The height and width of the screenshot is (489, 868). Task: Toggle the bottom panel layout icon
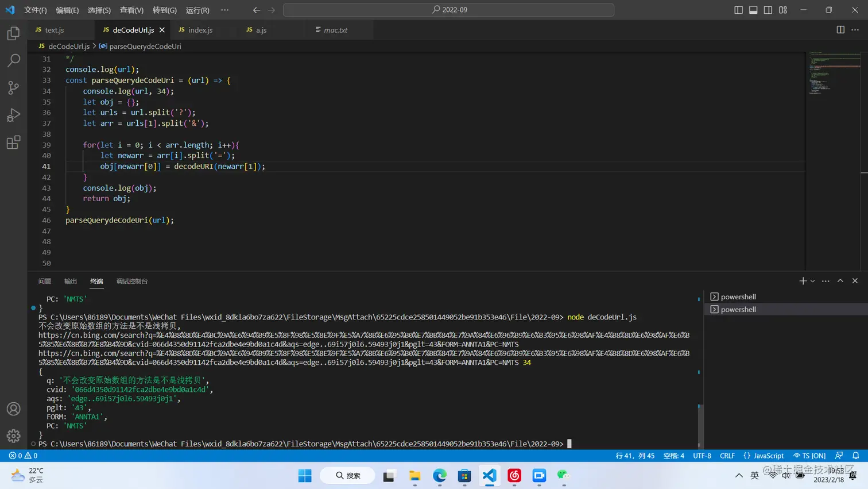coord(753,10)
